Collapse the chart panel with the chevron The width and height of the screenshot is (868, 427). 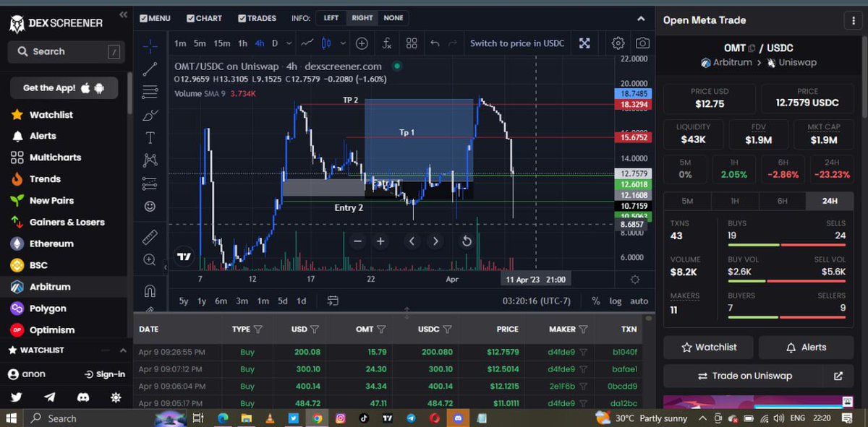641,18
